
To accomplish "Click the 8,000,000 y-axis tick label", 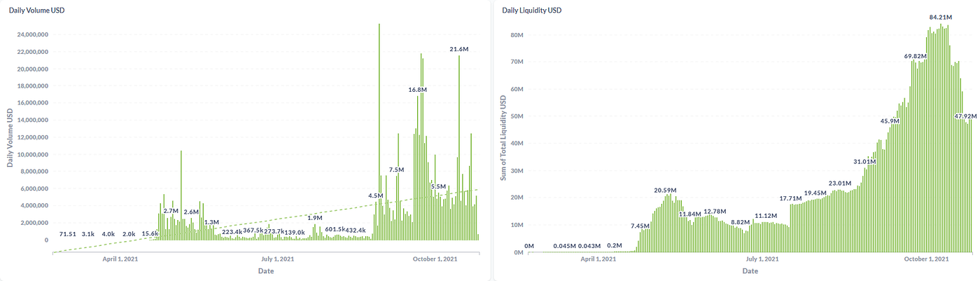I will (34, 172).
